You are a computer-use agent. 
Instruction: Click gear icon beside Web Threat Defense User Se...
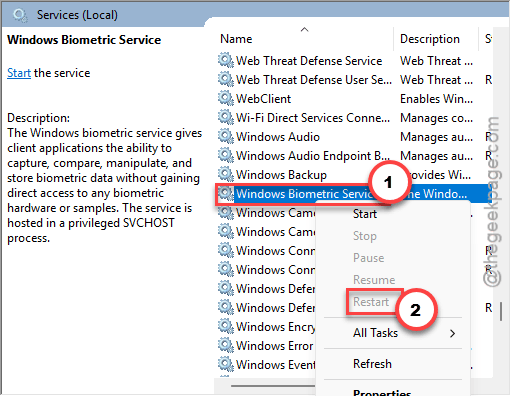[x=226, y=79]
